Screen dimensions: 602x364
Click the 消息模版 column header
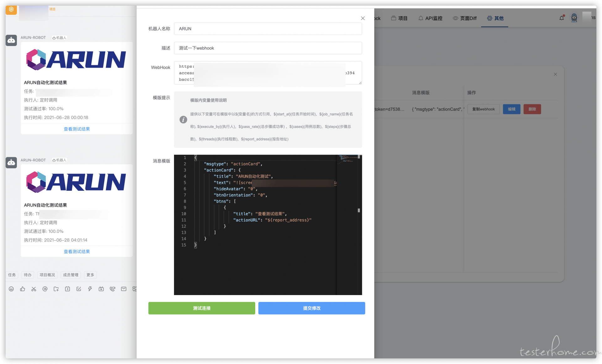tap(421, 93)
